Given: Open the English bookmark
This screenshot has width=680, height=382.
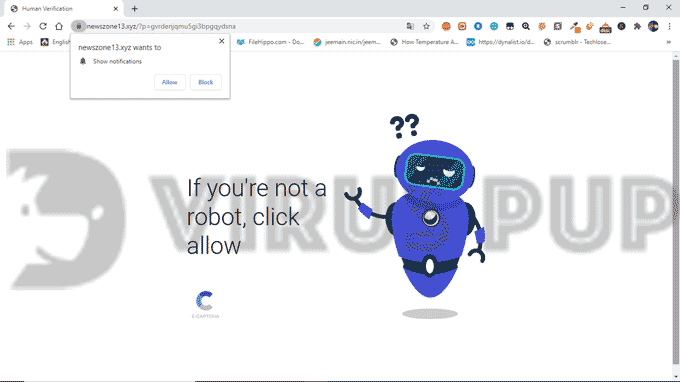Looking at the screenshot, I should [56, 42].
